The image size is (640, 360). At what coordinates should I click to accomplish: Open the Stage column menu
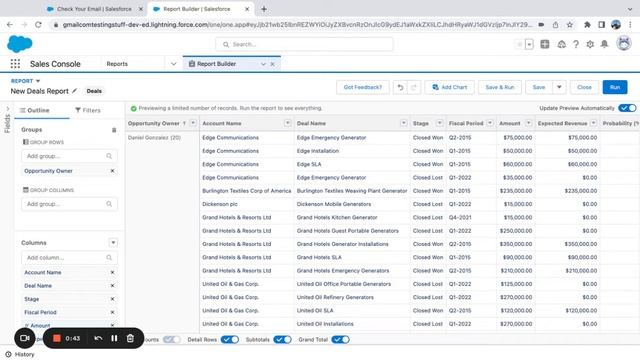tap(440, 123)
